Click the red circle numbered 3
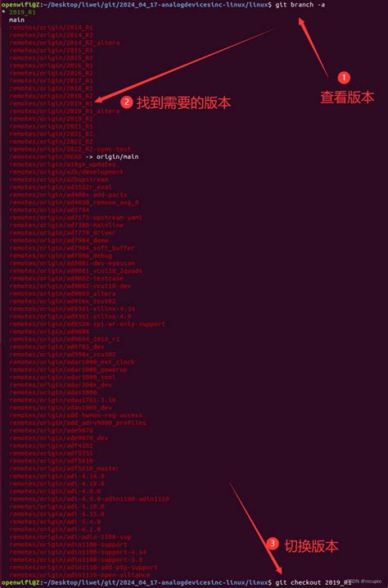Screen dimensions: 388x588 coord(273,544)
